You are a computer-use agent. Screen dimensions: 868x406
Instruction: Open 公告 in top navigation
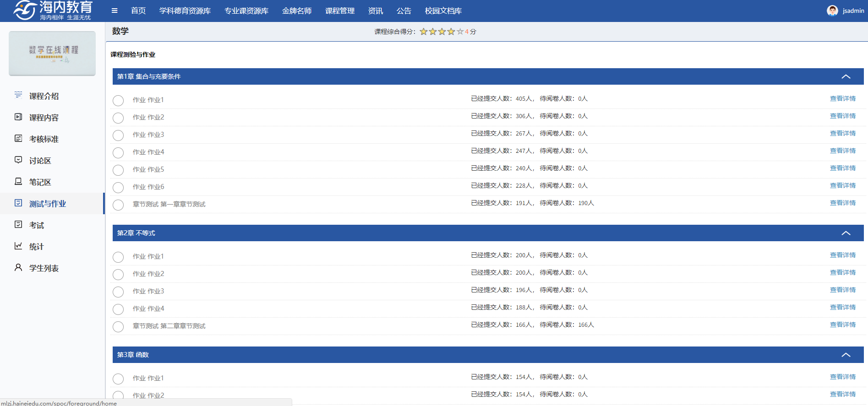404,11
